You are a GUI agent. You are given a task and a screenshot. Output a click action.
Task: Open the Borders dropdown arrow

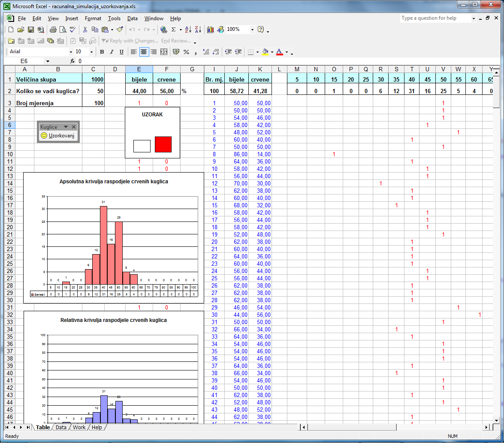pos(257,52)
